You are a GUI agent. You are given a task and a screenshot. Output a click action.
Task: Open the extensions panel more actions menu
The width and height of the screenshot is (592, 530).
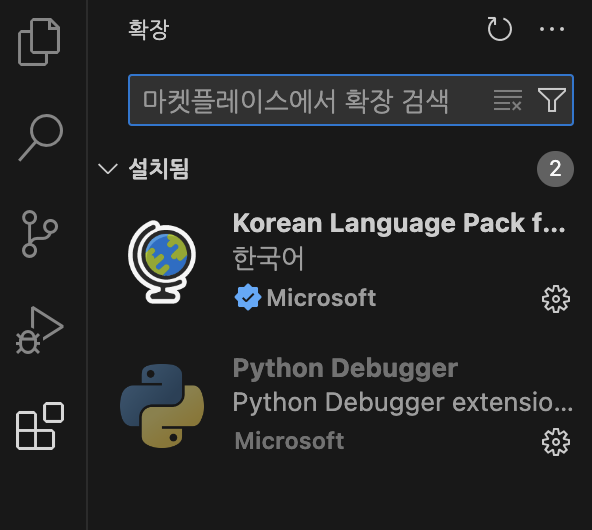552,29
